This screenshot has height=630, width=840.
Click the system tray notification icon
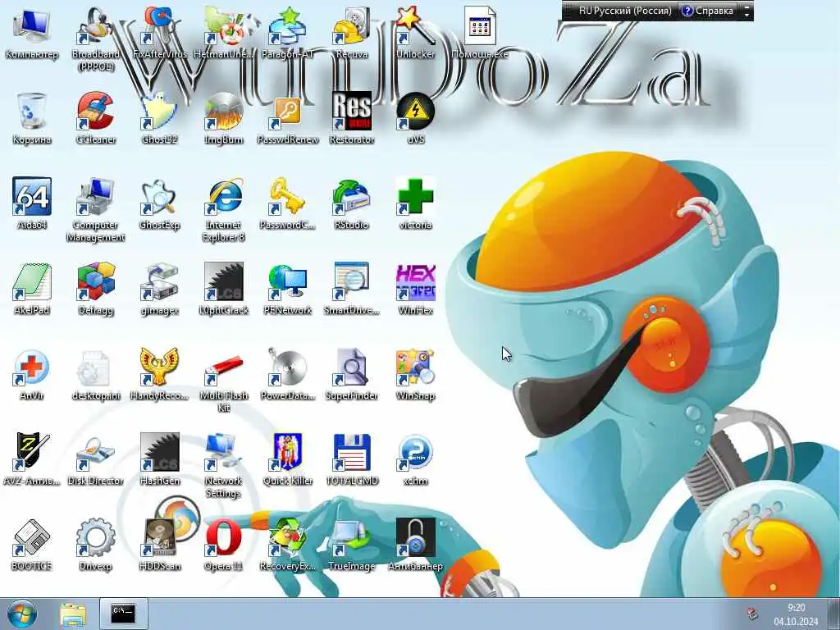coord(752,614)
